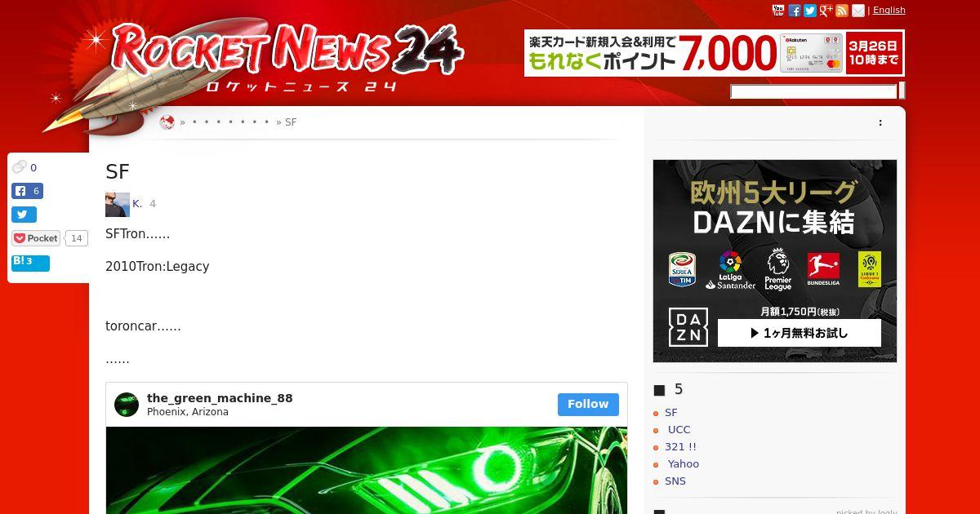This screenshot has width=980, height=514.
Task: Click the Bundesliga logo
Action: click(x=823, y=269)
